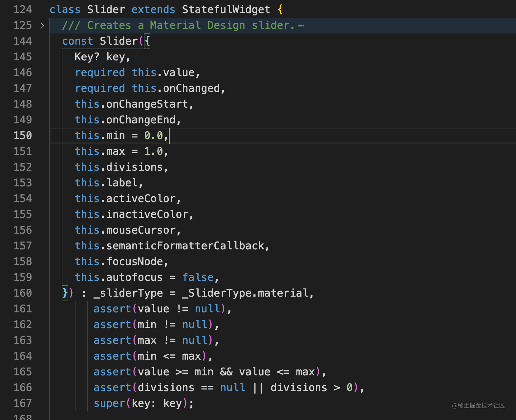516x420 pixels.
Task: Click 'Slider' in the class declaration line
Action: [106, 10]
